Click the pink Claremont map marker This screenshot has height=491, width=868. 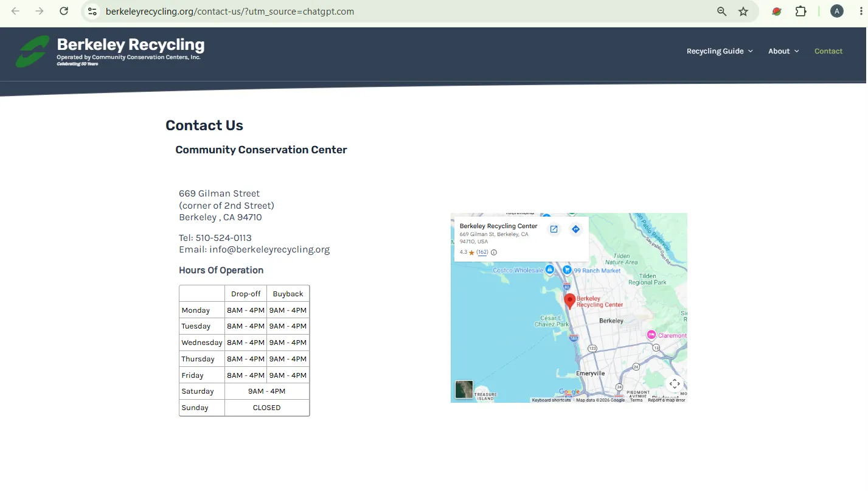[651, 335]
